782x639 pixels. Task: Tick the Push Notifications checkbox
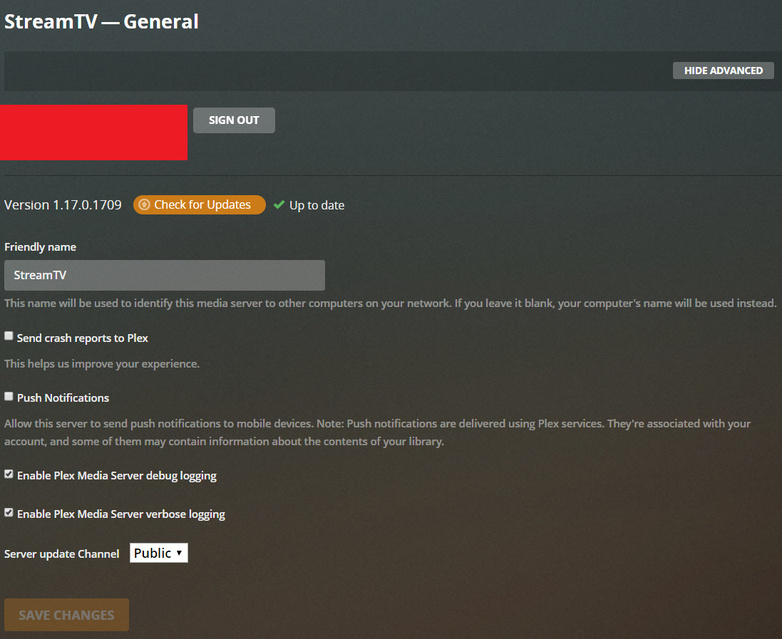8,396
